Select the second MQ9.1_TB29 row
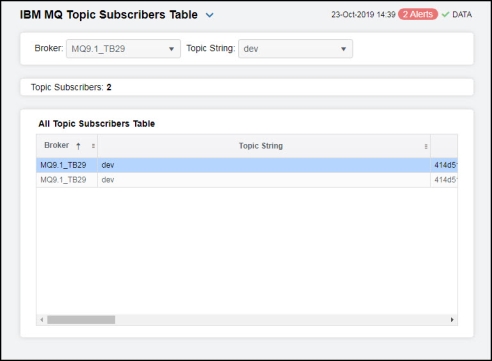The width and height of the screenshot is (492, 361). point(247,180)
